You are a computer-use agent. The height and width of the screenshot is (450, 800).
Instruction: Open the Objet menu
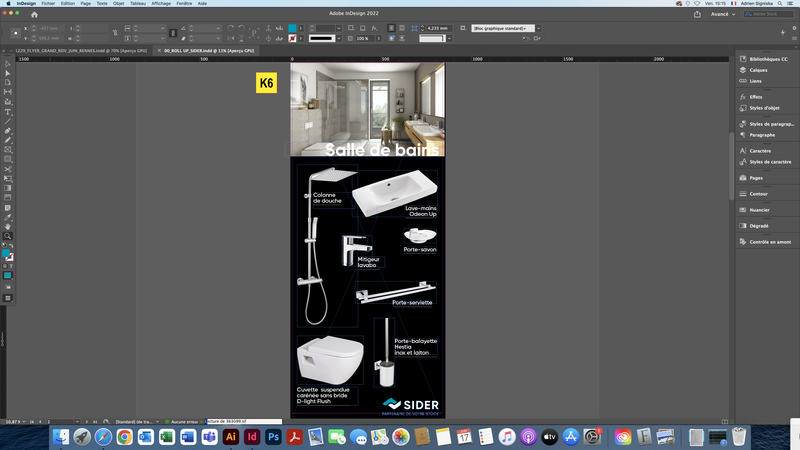[118, 4]
